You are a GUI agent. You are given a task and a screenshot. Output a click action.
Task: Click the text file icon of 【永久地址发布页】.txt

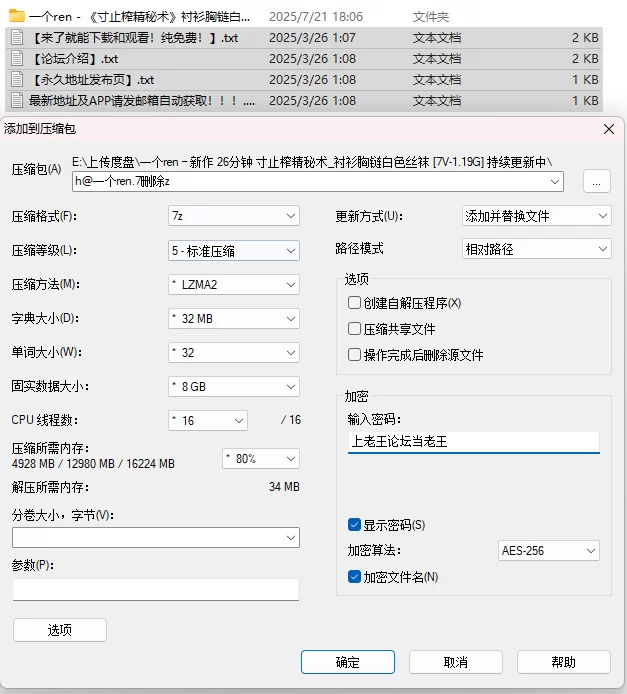17,80
